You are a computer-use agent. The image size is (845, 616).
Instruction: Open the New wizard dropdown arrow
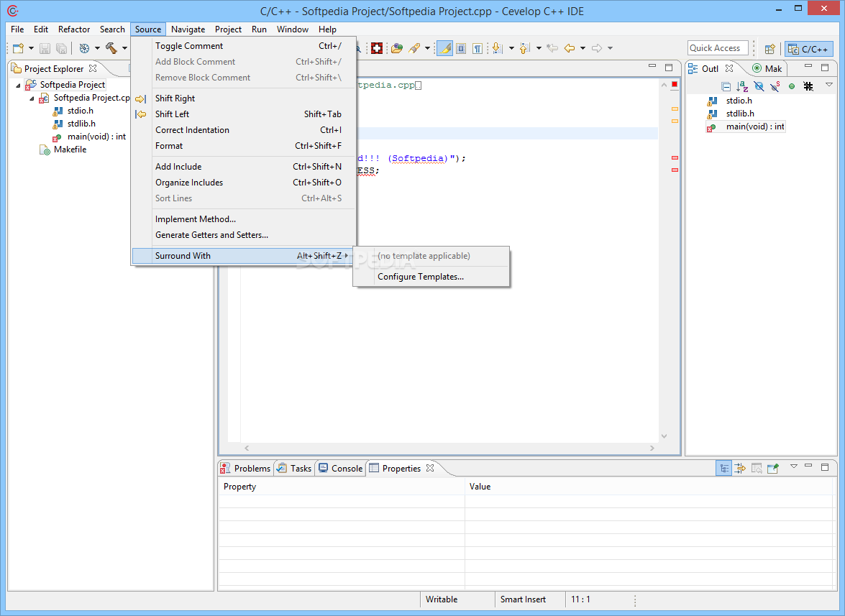click(31, 48)
